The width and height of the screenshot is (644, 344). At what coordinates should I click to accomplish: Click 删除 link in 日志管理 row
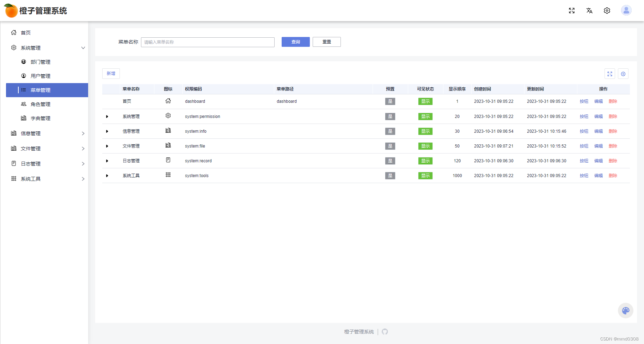(x=613, y=161)
